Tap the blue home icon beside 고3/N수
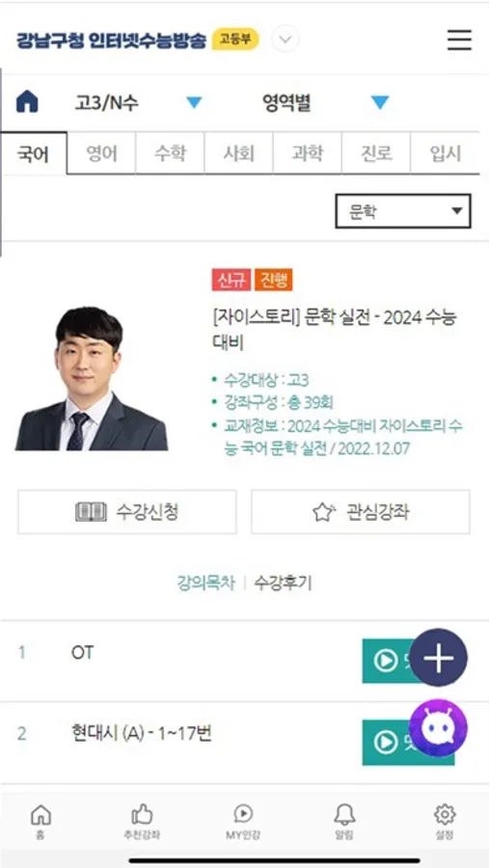 tap(27, 102)
